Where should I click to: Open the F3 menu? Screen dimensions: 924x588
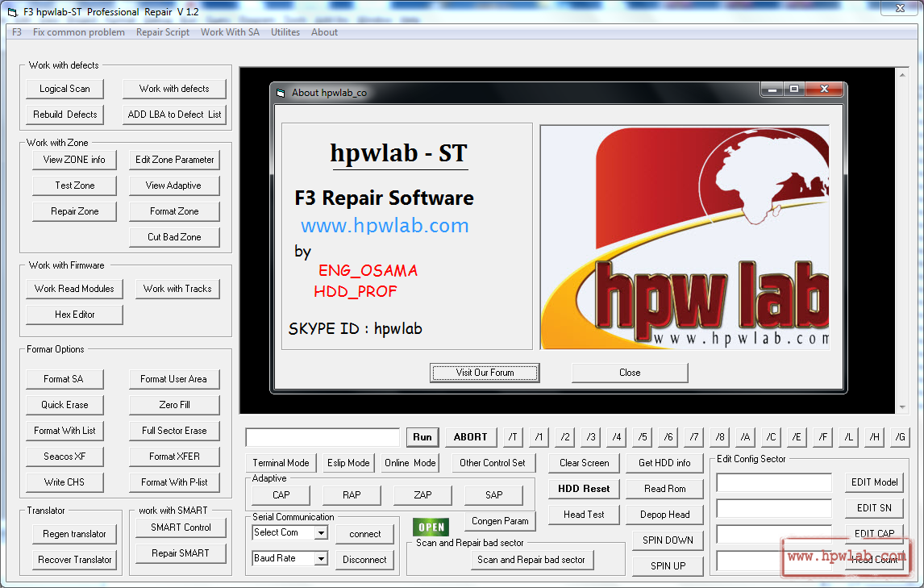[16, 31]
